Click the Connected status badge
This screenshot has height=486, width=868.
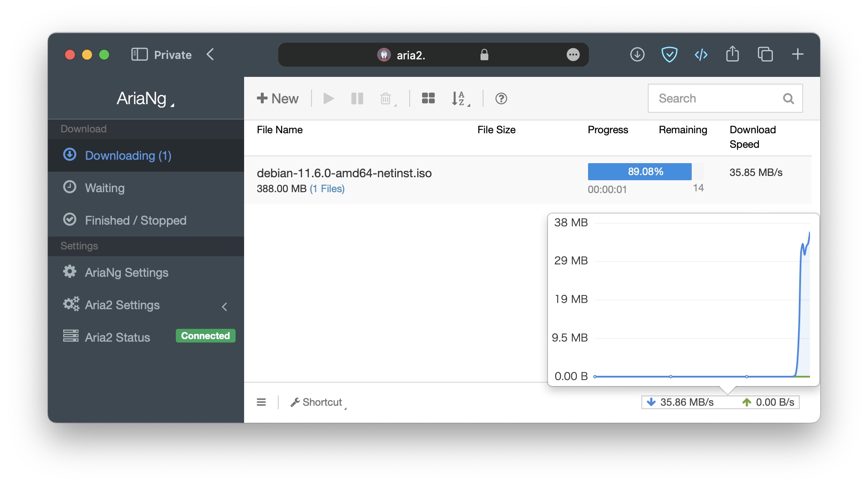205,336
